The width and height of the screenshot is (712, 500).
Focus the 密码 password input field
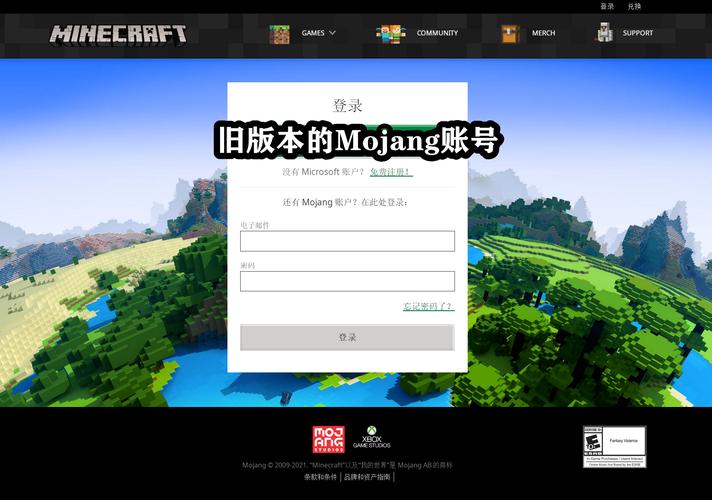347,281
